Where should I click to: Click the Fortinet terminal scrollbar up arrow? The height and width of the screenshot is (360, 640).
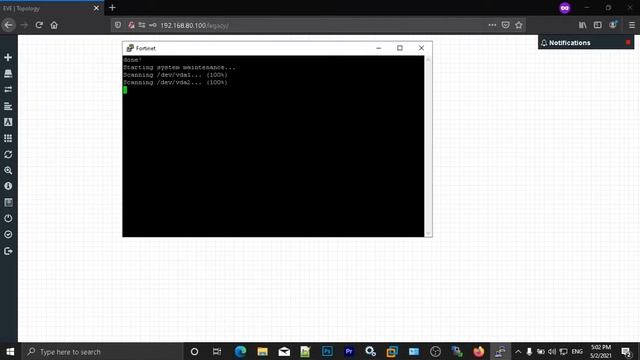(x=428, y=60)
